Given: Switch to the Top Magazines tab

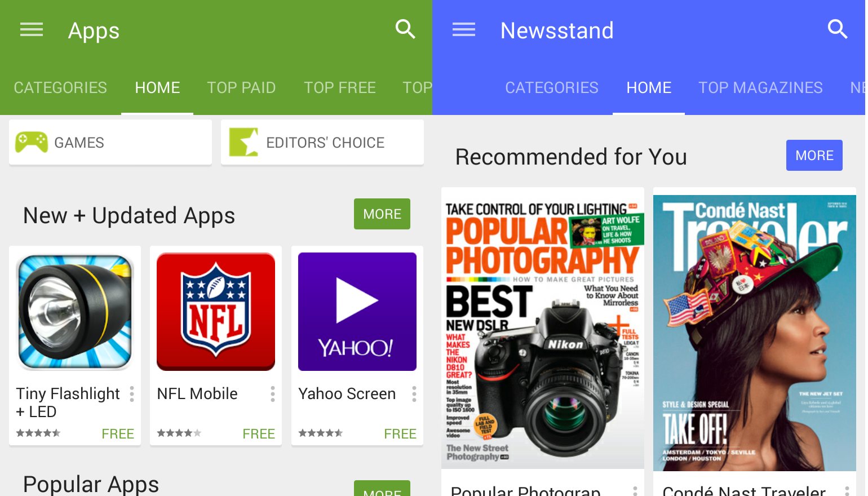Looking at the screenshot, I should [x=760, y=87].
